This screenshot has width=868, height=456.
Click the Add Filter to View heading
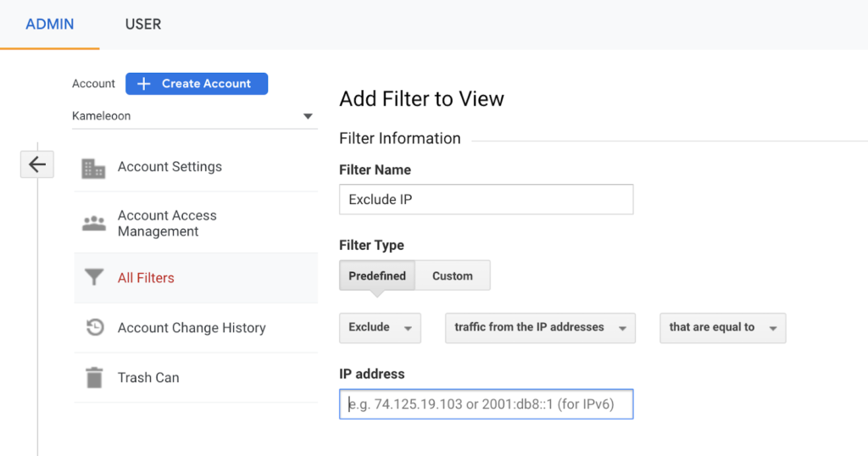421,99
